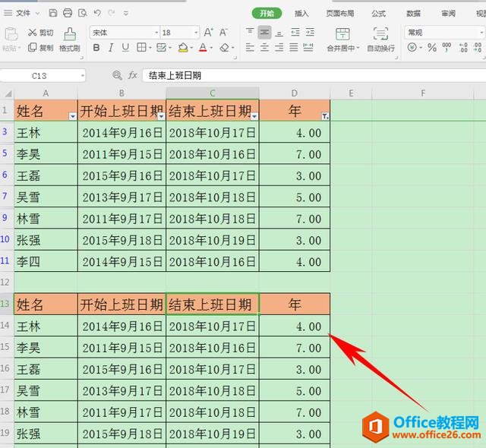Switch to 数据 ribbon tab
This screenshot has height=448, width=486.
pos(413,14)
